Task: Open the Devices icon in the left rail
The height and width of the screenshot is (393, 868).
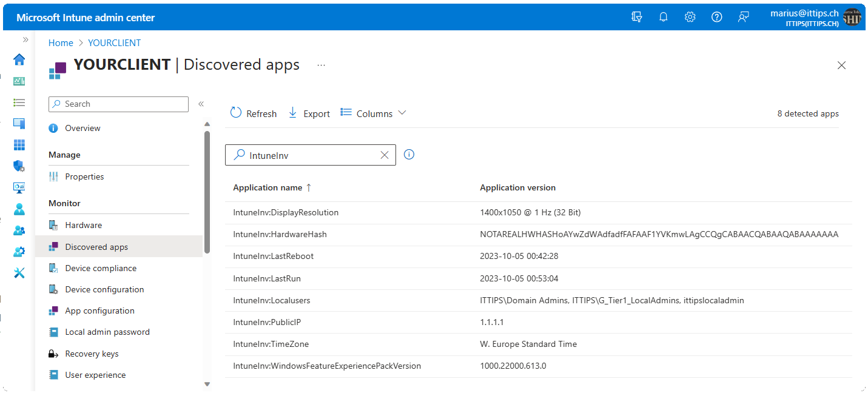Action: pos(19,124)
